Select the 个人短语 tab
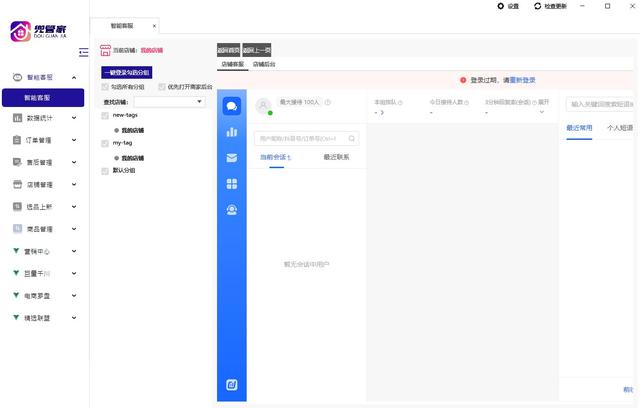640x408 pixels. [620, 128]
